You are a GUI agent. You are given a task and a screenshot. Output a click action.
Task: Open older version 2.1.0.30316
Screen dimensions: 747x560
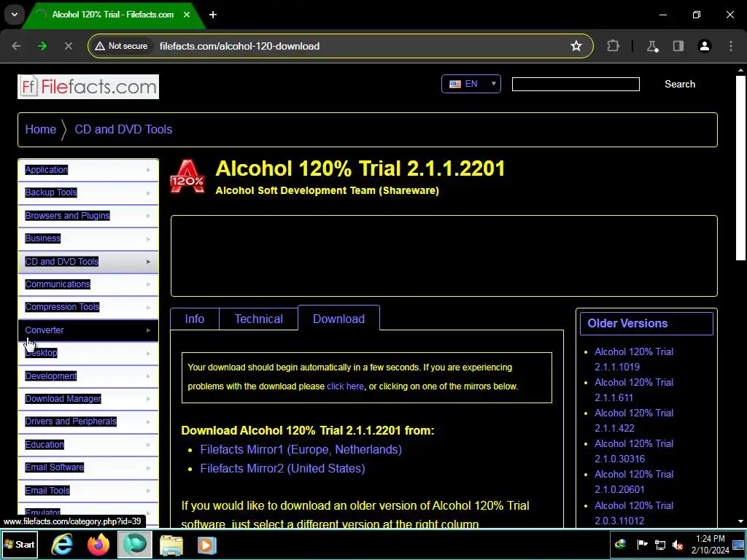pyautogui.click(x=634, y=451)
